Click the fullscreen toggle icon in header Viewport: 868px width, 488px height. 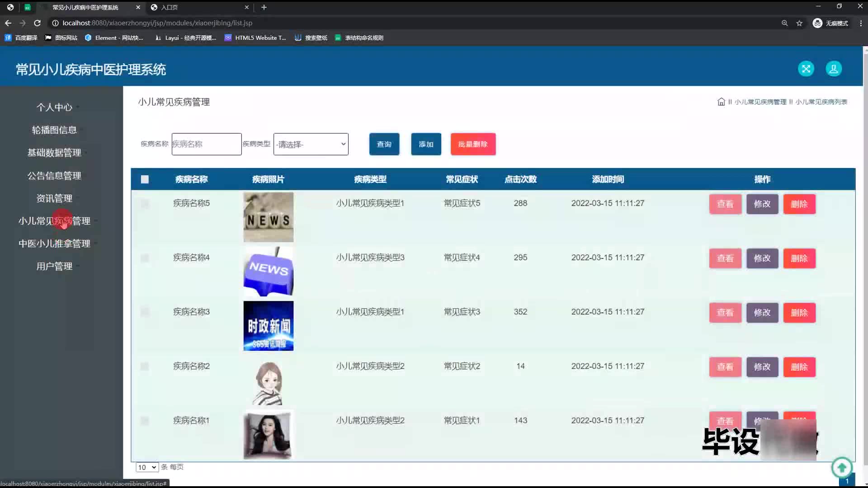tap(806, 69)
